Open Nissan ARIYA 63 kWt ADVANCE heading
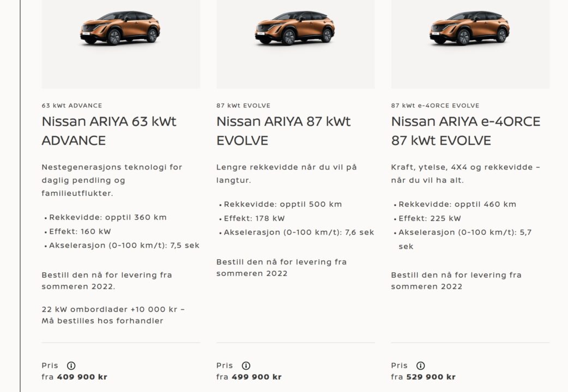Image resolution: width=568 pixels, height=392 pixels. 109,131
